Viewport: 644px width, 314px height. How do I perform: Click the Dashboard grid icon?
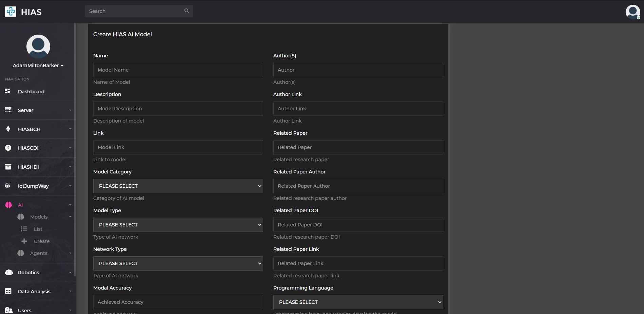pyautogui.click(x=7, y=91)
